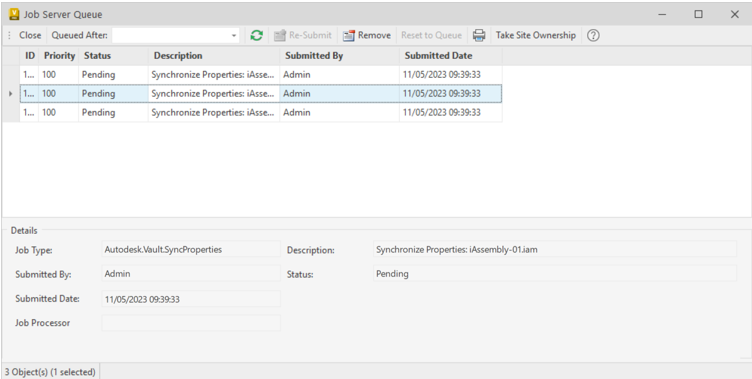
Task: Click the selected row's submitted date
Action: [x=451, y=94]
